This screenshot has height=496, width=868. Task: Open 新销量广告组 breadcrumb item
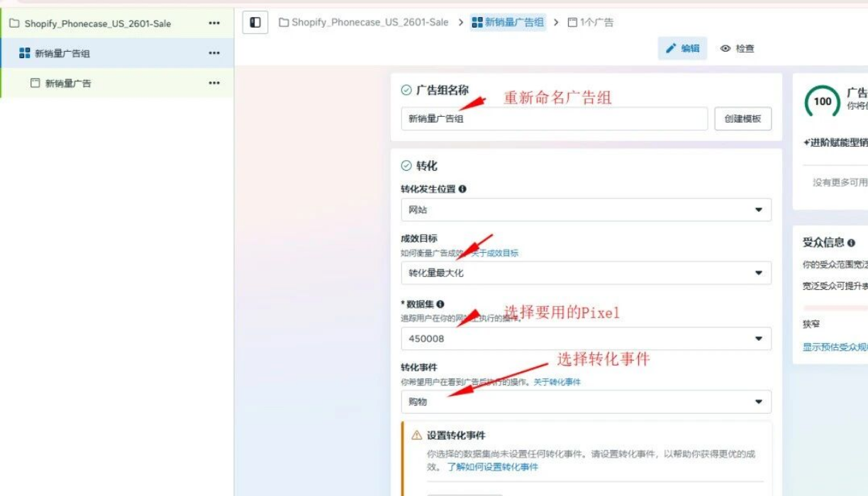pyautogui.click(x=508, y=23)
